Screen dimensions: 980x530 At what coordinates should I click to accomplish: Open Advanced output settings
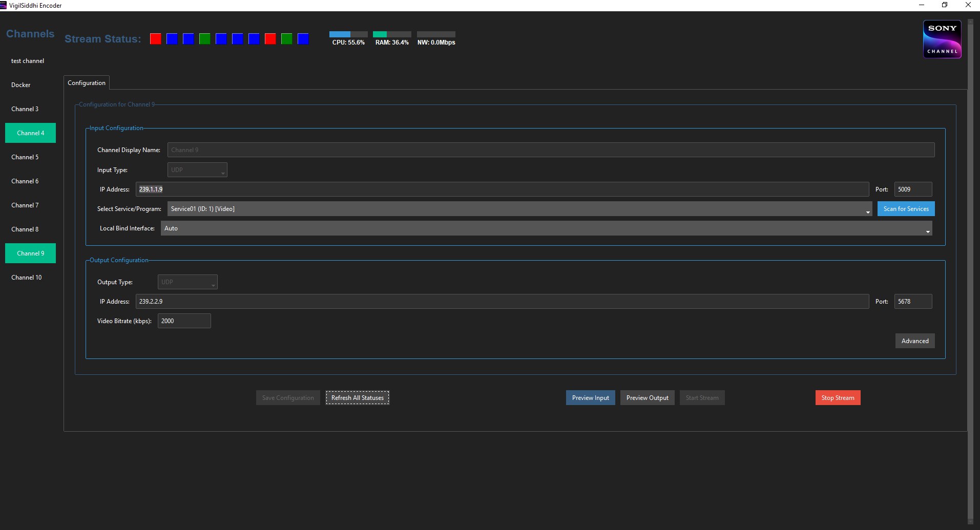coord(914,341)
